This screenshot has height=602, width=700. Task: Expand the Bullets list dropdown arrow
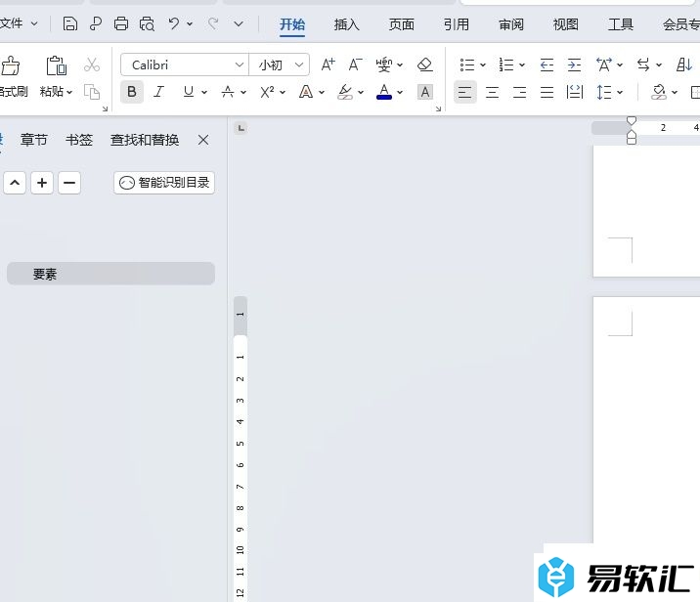(483, 65)
